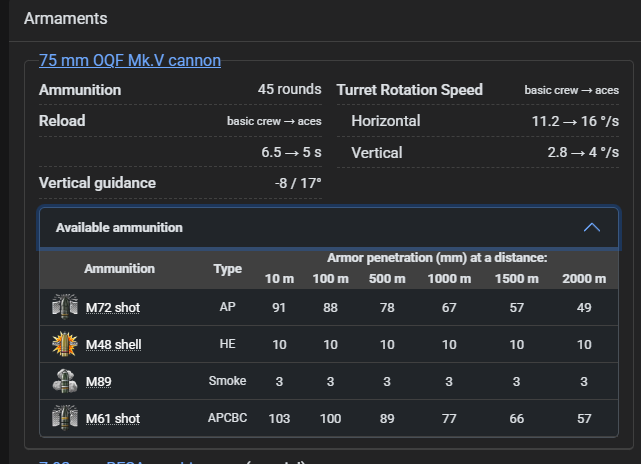Open the 75 mm OQF Mk.V cannon link
The height and width of the screenshot is (464, 641).
click(130, 60)
